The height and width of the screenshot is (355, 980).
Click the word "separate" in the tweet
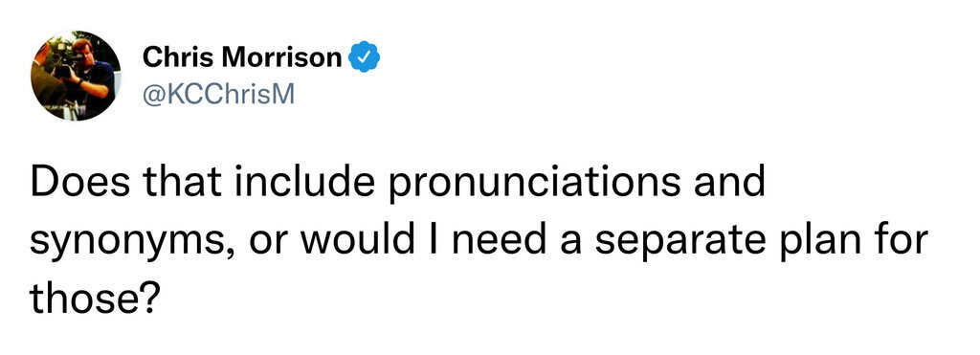click(679, 242)
